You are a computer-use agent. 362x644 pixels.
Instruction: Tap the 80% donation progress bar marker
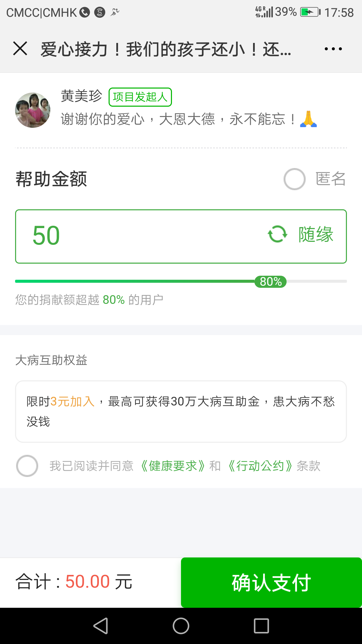pyautogui.click(x=270, y=282)
